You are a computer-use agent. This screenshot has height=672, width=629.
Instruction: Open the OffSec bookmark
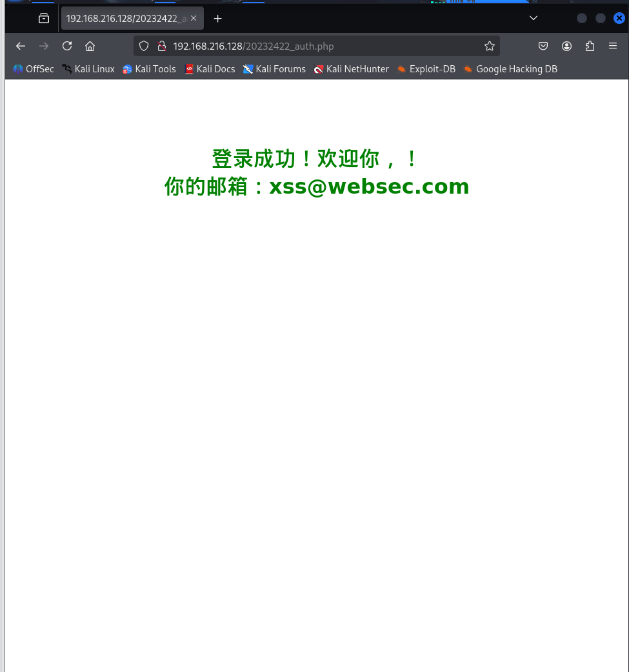click(x=34, y=69)
